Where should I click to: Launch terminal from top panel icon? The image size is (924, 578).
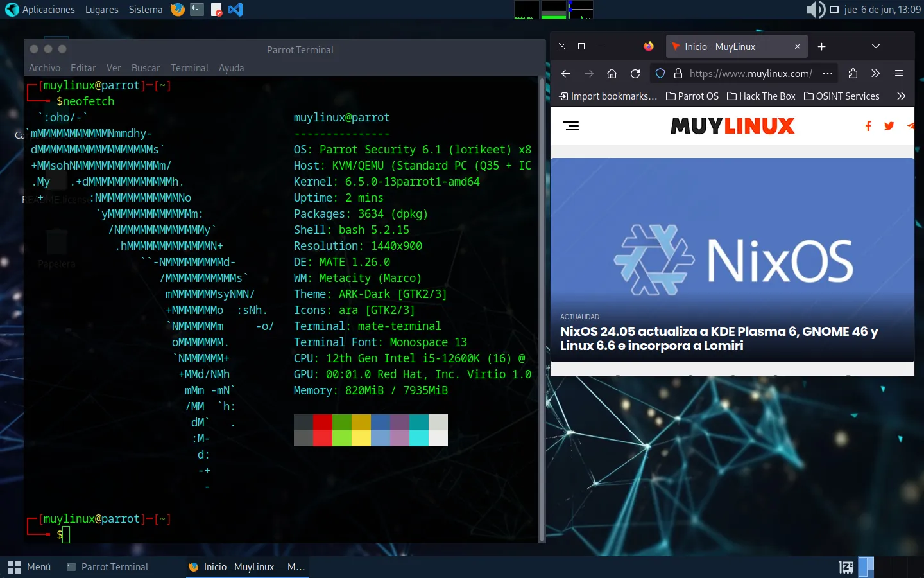tap(197, 10)
